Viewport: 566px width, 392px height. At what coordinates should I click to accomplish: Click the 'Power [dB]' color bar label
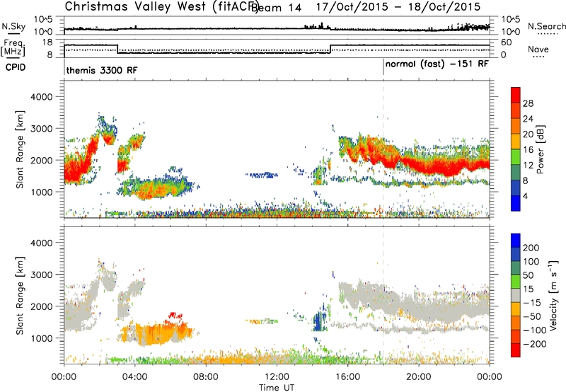[541, 149]
